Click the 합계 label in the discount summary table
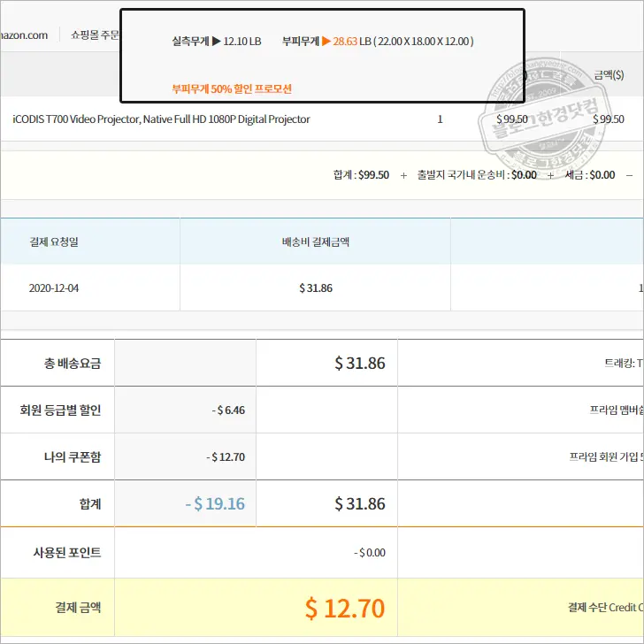 [90, 503]
